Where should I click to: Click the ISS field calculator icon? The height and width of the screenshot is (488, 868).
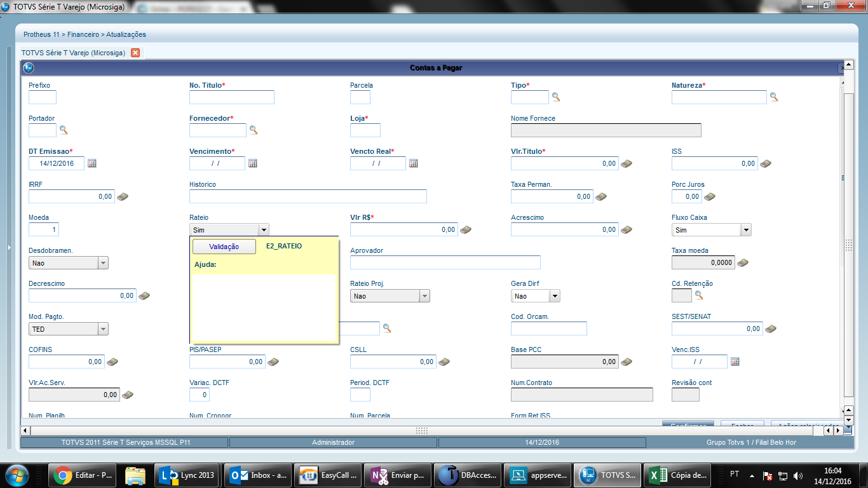tap(766, 163)
